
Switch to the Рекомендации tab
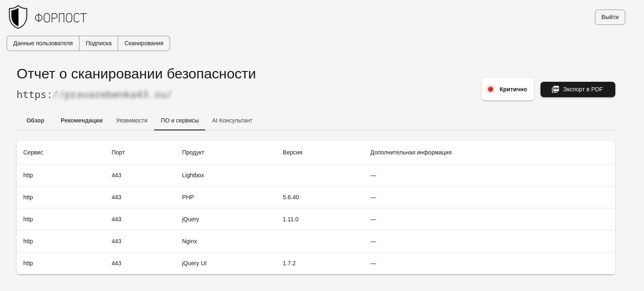(81, 120)
